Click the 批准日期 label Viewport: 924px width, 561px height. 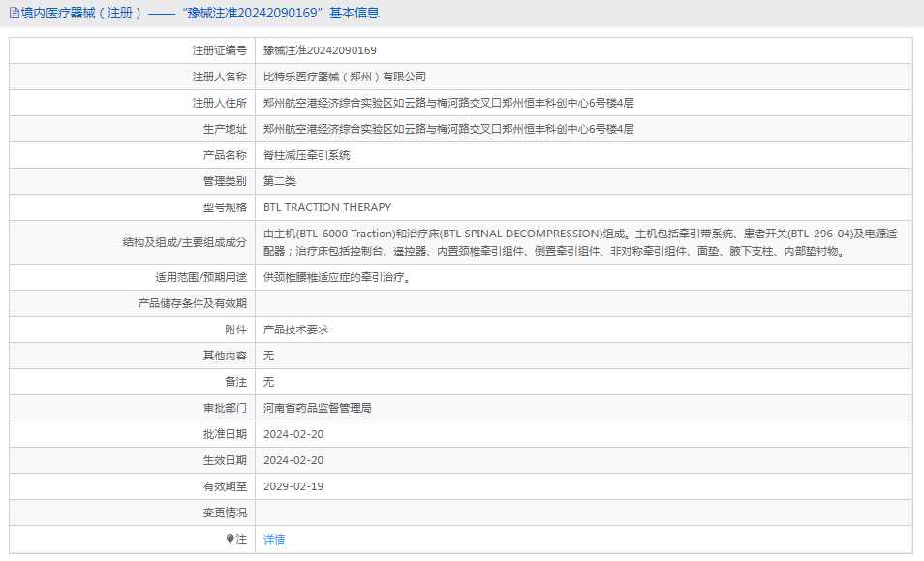[225, 434]
